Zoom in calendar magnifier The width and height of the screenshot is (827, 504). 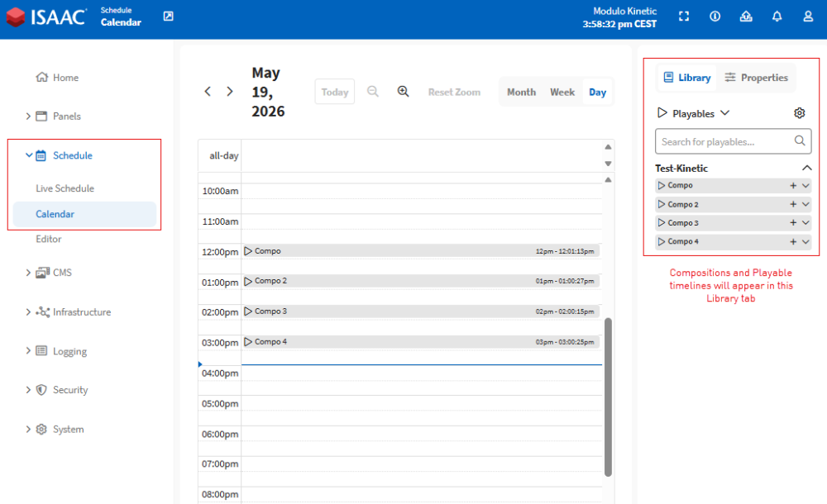(x=403, y=91)
